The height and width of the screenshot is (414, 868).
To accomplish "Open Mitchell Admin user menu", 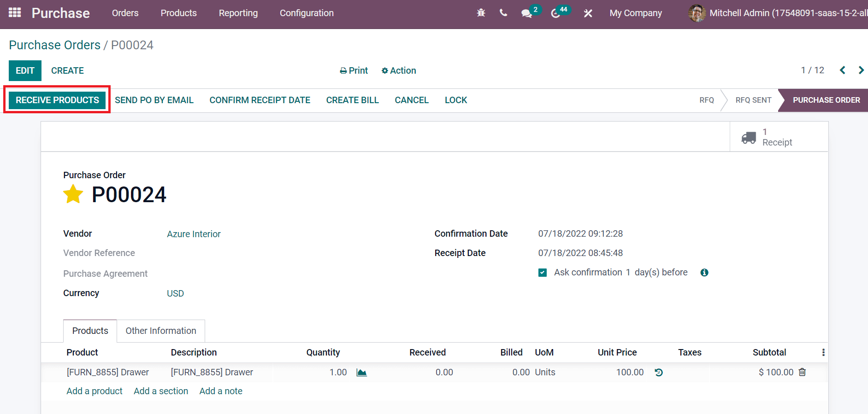I will click(778, 13).
